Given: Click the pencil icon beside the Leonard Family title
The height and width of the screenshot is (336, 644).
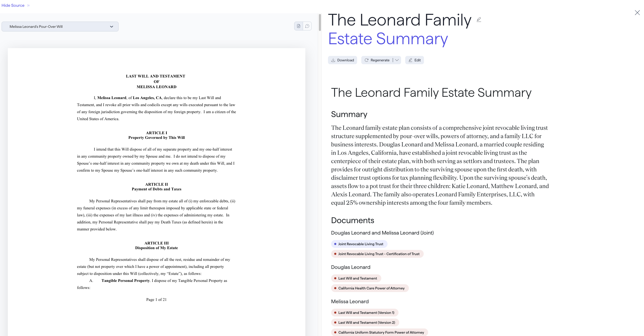Looking at the screenshot, I should [479, 20].
